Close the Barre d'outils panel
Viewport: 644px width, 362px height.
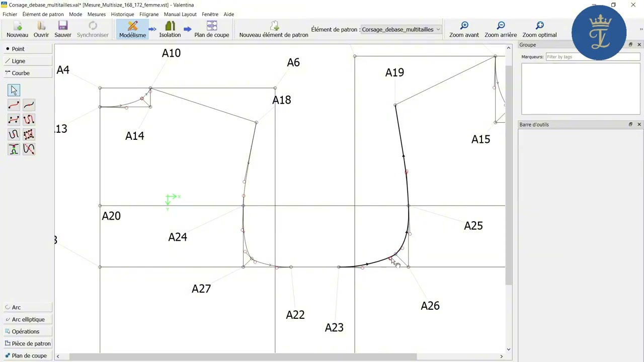[x=639, y=124]
